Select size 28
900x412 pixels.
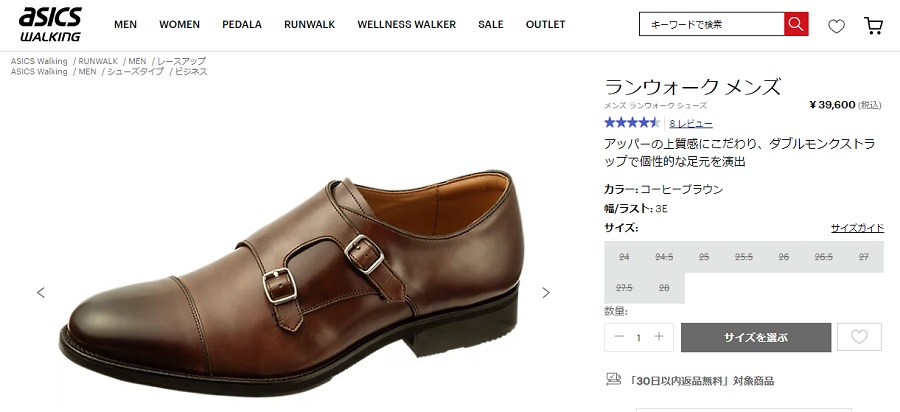pos(664,287)
